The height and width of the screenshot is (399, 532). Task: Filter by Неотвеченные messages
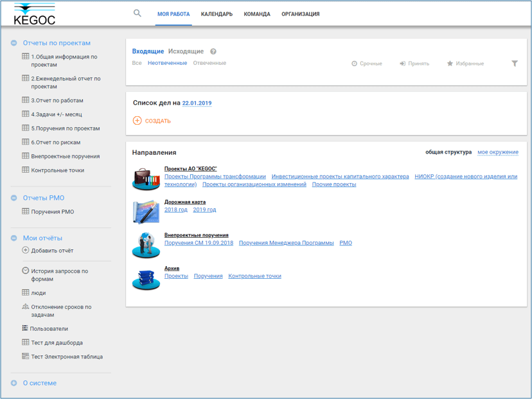pos(167,63)
